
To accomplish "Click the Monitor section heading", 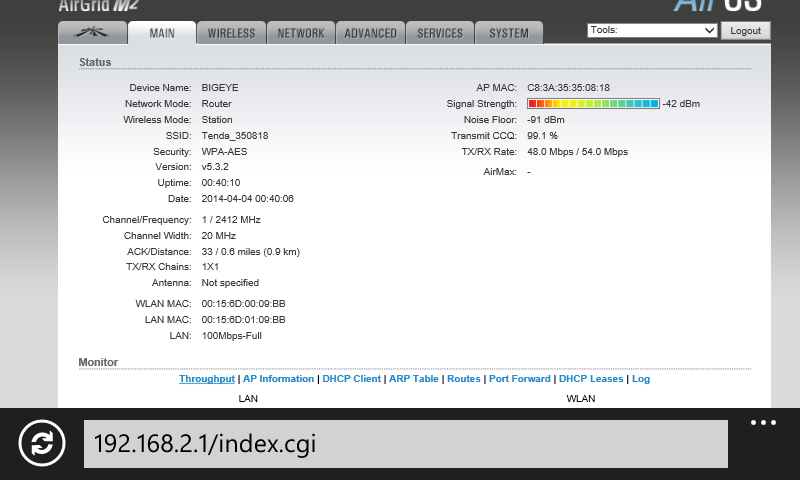I will tap(98, 362).
